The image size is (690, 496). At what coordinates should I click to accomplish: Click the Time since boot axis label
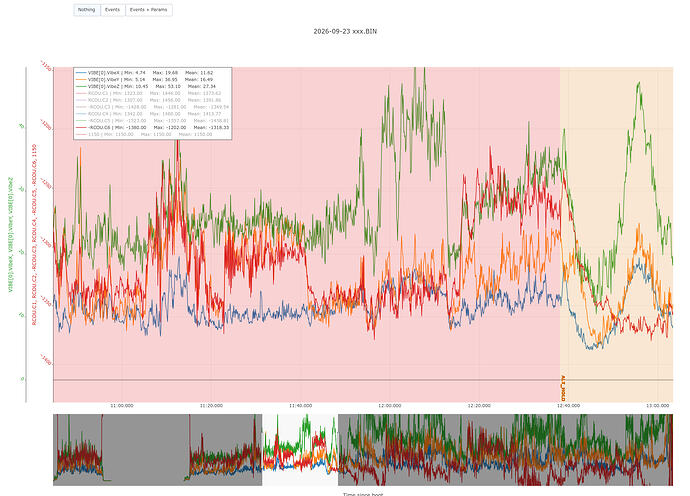click(x=363, y=494)
